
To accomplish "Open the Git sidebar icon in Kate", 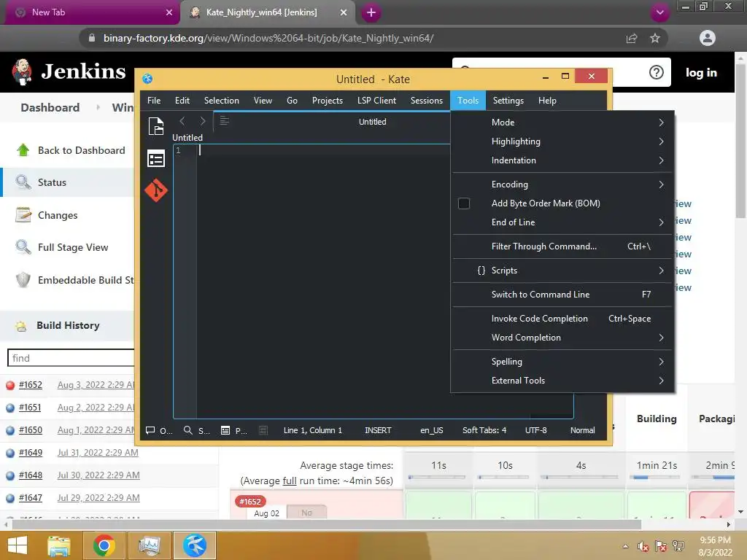I will pos(156,190).
